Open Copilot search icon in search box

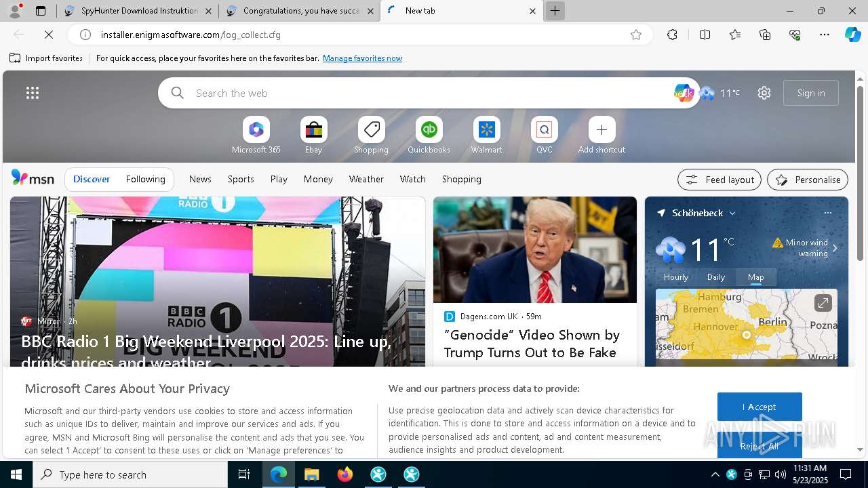684,93
